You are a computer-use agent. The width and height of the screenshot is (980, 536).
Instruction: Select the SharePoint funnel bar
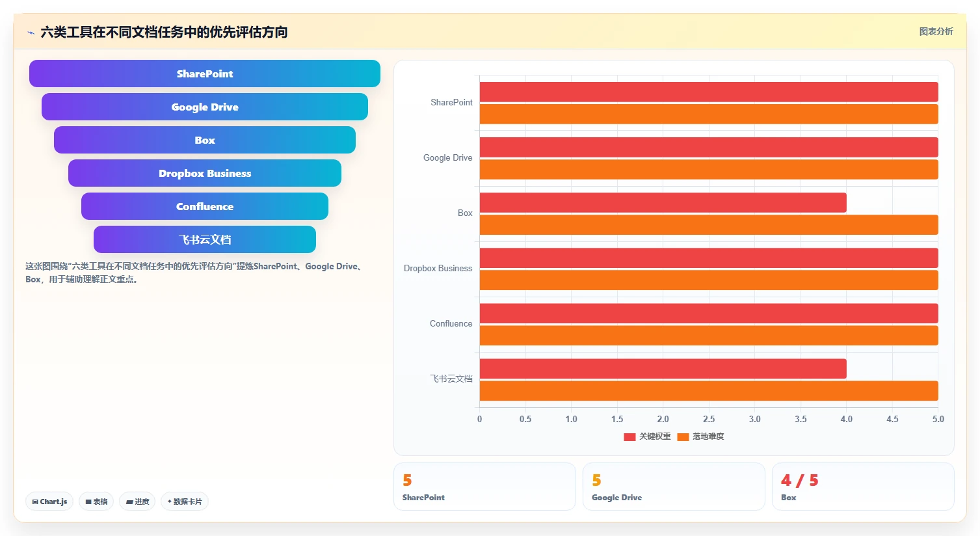pyautogui.click(x=205, y=74)
